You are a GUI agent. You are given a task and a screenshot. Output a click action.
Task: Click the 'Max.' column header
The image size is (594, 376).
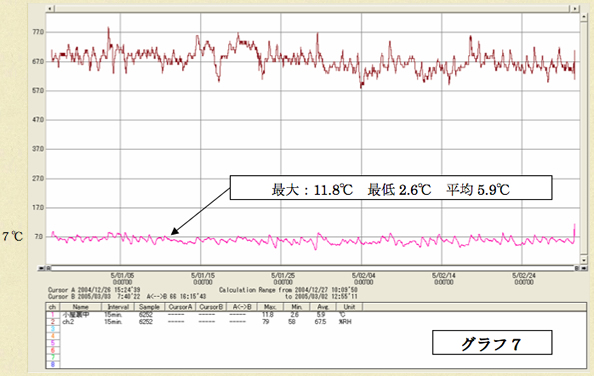pyautogui.click(x=270, y=307)
